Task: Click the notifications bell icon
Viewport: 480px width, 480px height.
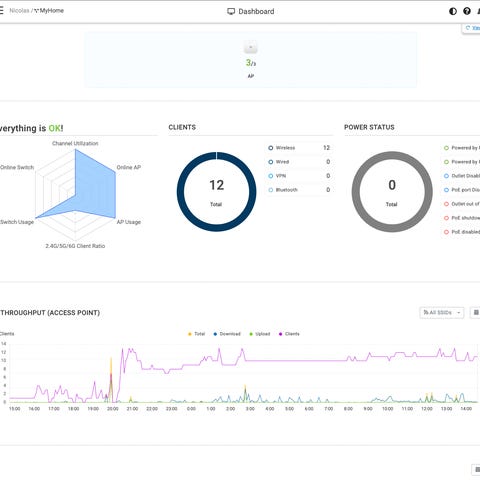Action: [x=479, y=11]
